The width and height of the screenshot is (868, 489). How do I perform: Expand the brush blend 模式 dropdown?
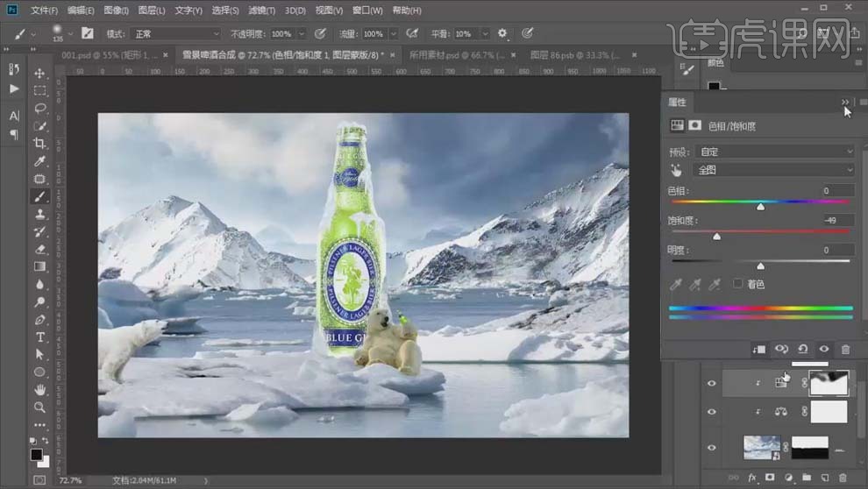[x=174, y=33]
